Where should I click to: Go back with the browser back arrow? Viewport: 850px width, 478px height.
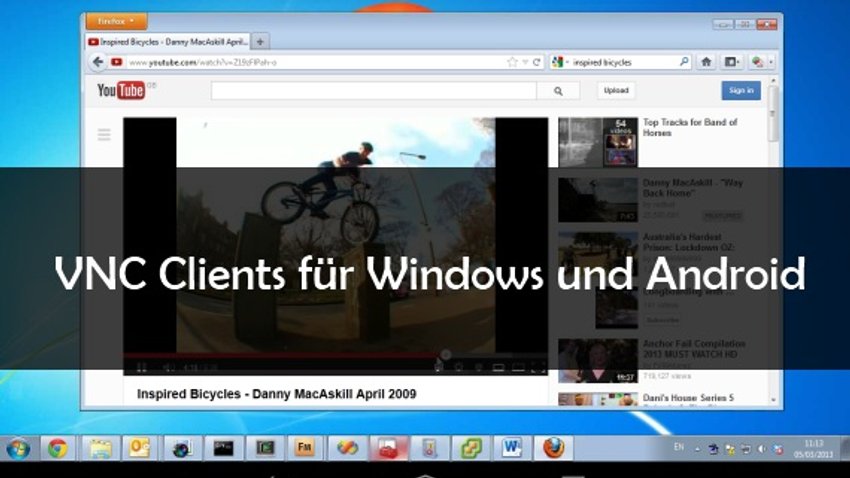pos(98,62)
